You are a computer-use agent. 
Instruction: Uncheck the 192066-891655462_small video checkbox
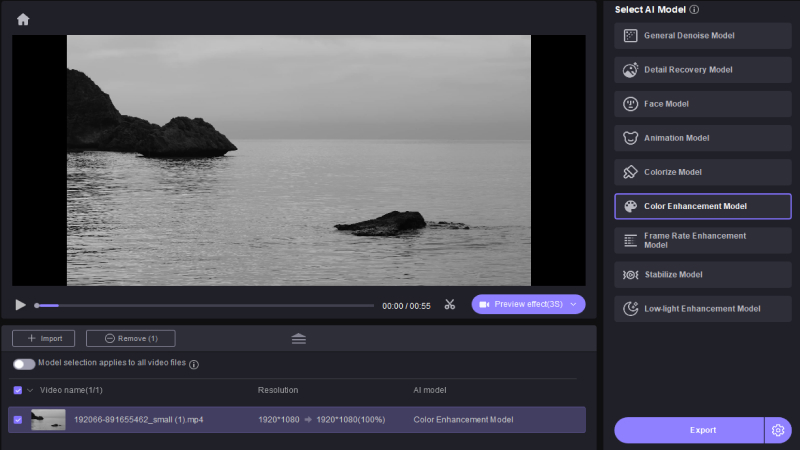[x=18, y=420]
